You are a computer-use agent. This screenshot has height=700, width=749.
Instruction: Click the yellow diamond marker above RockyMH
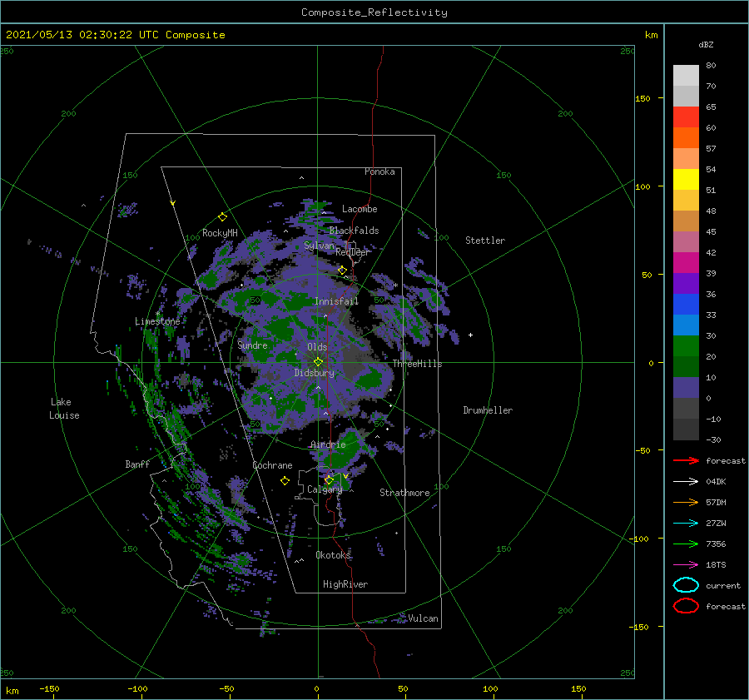click(222, 217)
